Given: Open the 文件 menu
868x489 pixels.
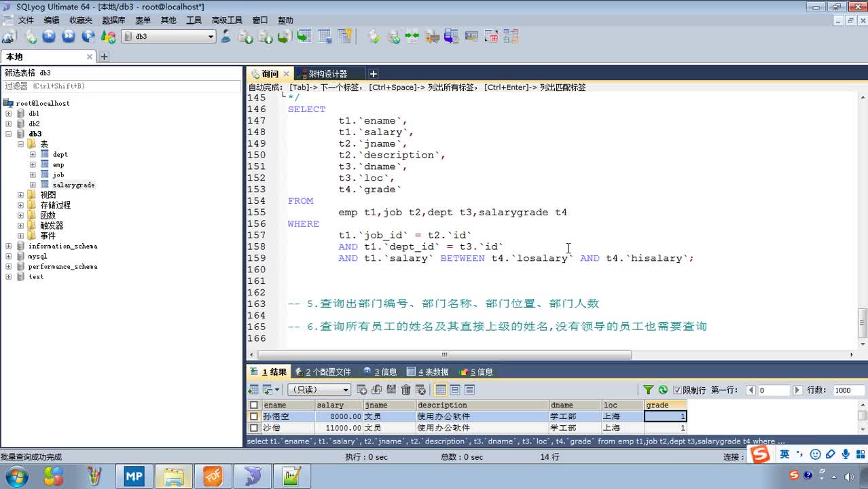Looking at the screenshot, I should (26, 20).
